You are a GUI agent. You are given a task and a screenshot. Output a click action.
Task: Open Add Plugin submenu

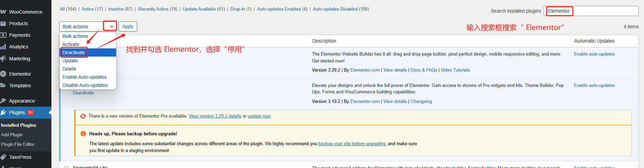pyautogui.click(x=12, y=135)
